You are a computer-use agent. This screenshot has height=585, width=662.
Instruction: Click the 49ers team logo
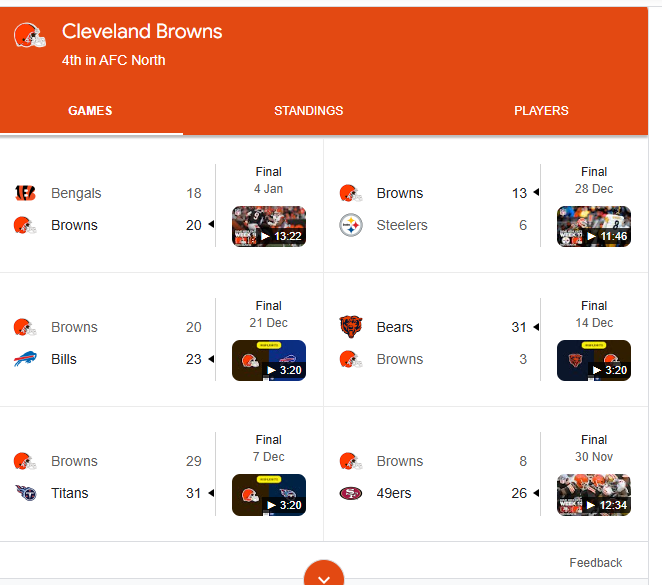(x=350, y=493)
